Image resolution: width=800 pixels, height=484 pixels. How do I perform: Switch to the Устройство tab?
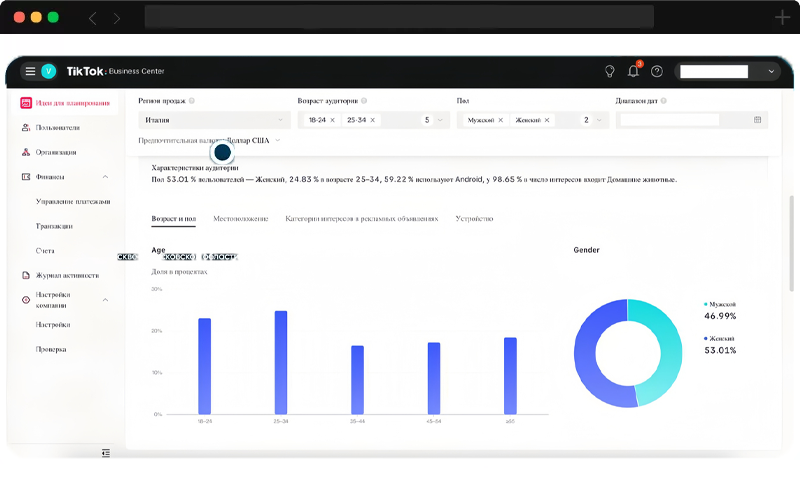pos(474,219)
